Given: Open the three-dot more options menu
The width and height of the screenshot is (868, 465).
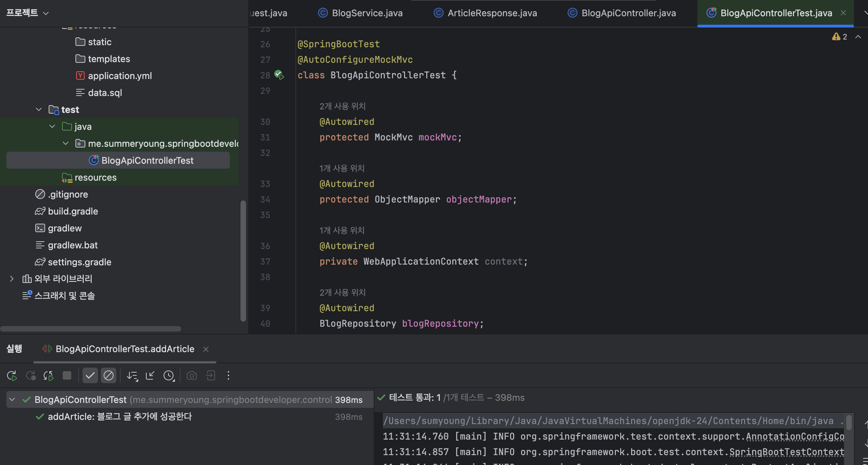Looking at the screenshot, I should pos(228,376).
